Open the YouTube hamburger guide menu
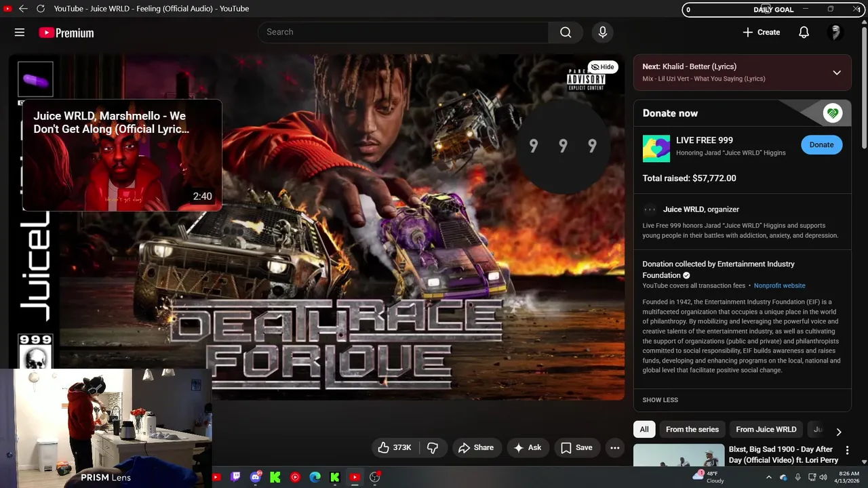The image size is (868, 488). 20,33
